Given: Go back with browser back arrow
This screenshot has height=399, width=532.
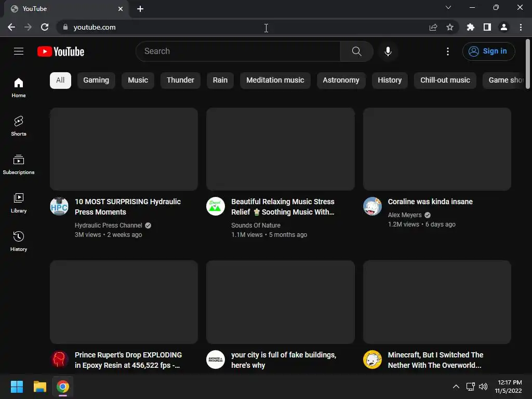Looking at the screenshot, I should (x=11, y=27).
